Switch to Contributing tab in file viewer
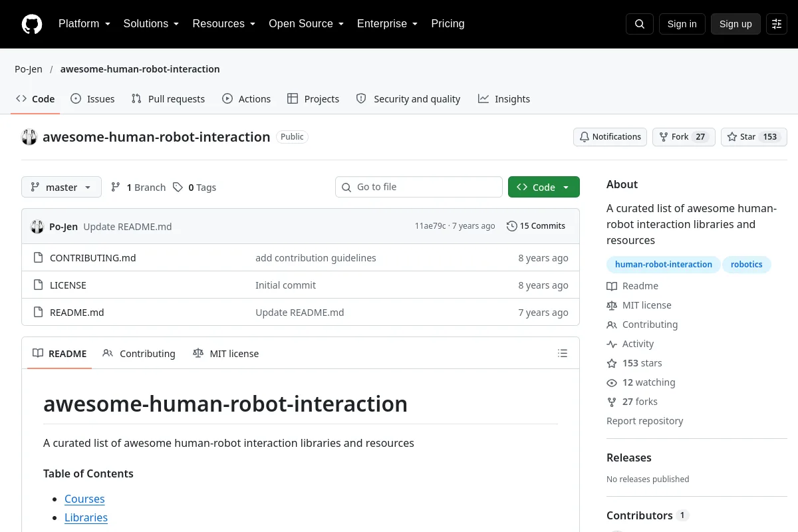 [x=139, y=353]
